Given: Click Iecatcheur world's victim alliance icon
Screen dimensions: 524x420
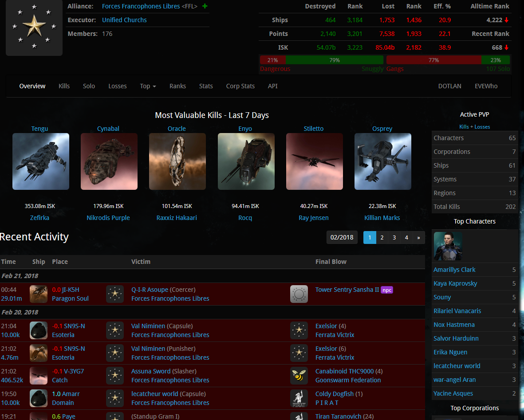Looking at the screenshot, I should (115, 398).
